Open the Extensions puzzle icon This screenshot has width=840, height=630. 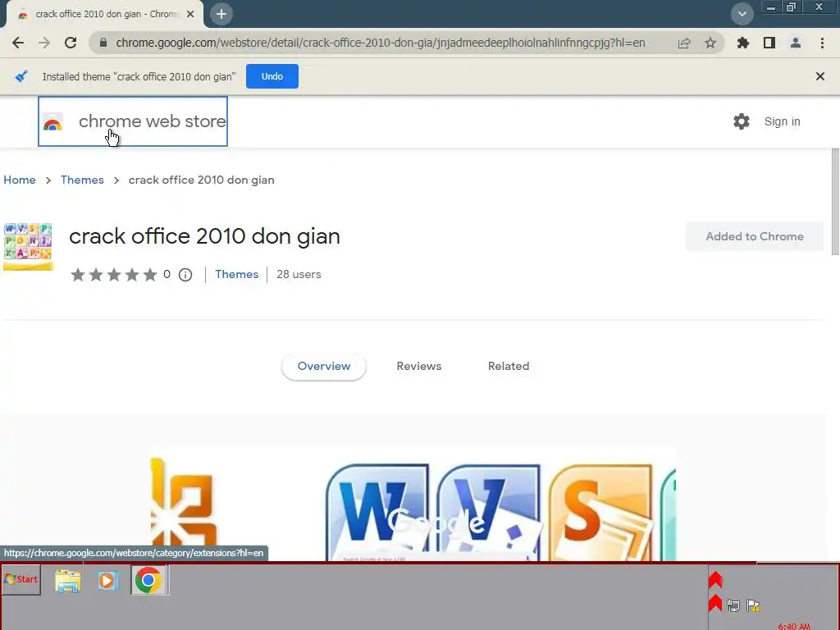coord(743,43)
